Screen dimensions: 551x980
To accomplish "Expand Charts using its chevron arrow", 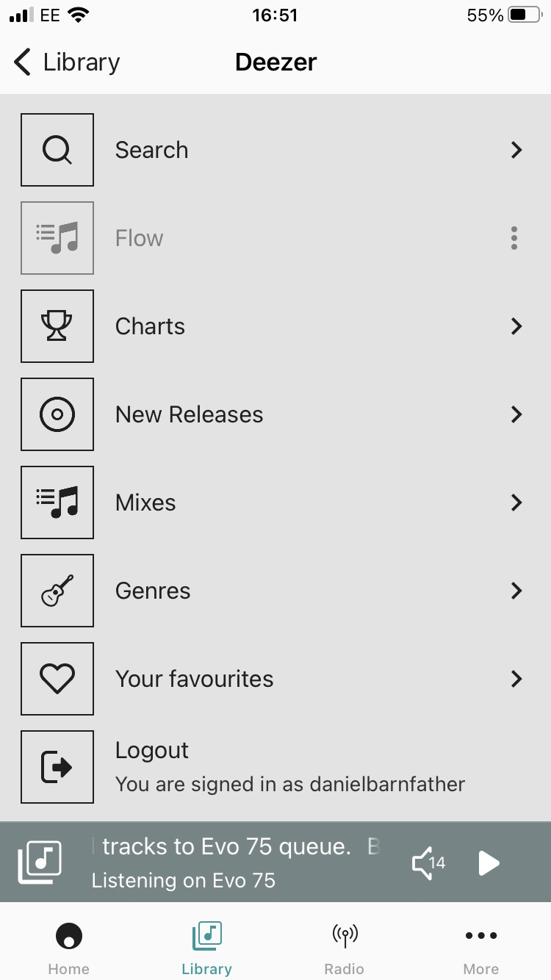I will [x=516, y=326].
